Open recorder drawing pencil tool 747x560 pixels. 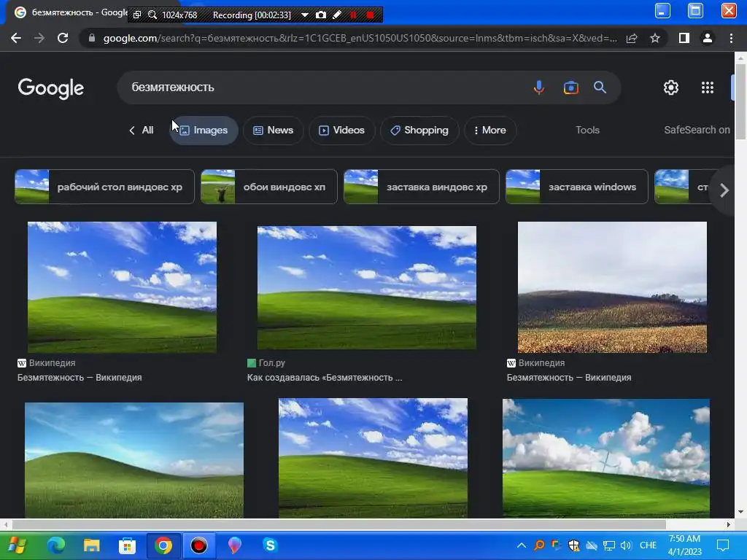click(x=337, y=15)
